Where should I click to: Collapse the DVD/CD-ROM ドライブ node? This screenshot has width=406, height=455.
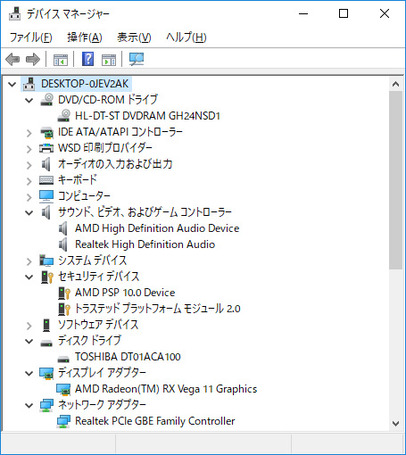click(x=29, y=100)
